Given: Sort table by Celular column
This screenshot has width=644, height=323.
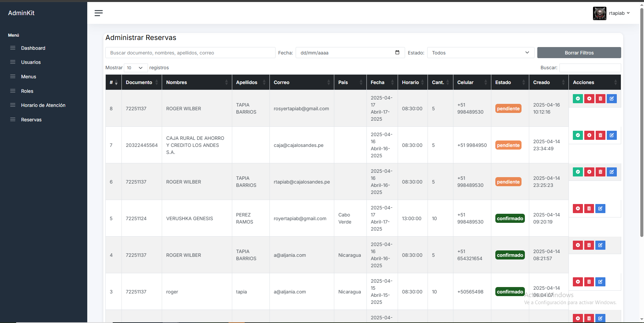Looking at the screenshot, I should pyautogui.click(x=472, y=82).
